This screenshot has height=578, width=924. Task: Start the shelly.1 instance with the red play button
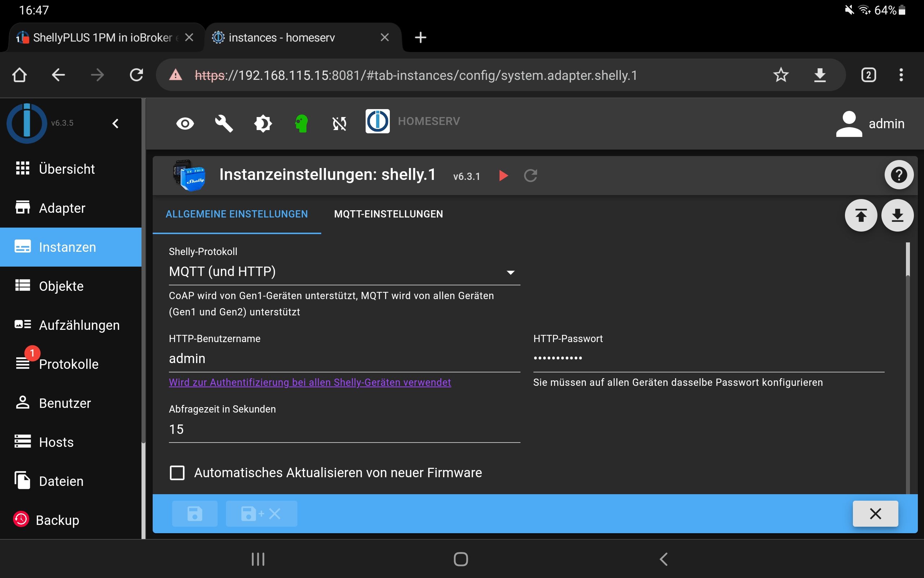coord(504,176)
